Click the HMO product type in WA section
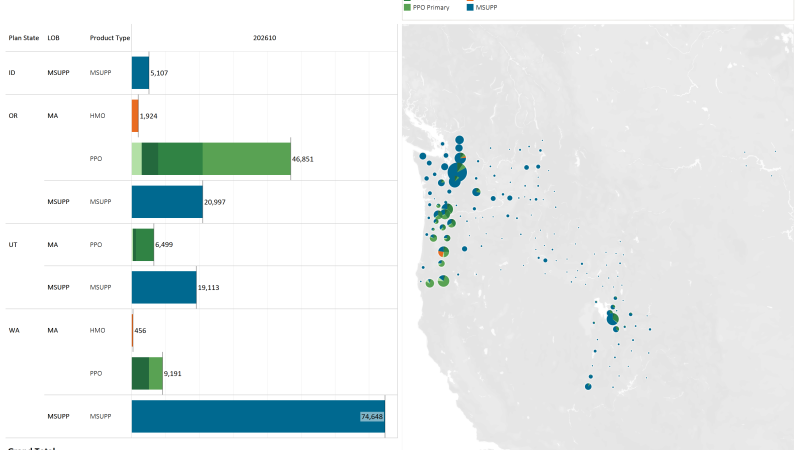The image size is (800, 450). (x=97, y=331)
